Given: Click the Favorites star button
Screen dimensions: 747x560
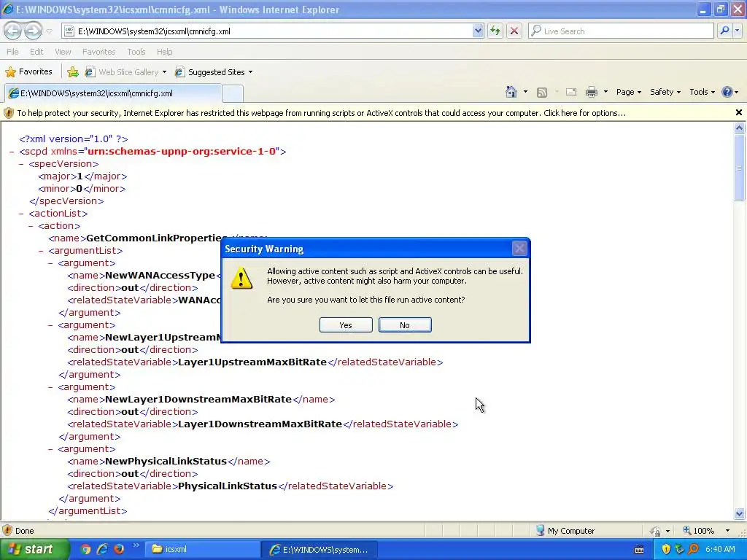Looking at the screenshot, I should pyautogui.click(x=28, y=72).
